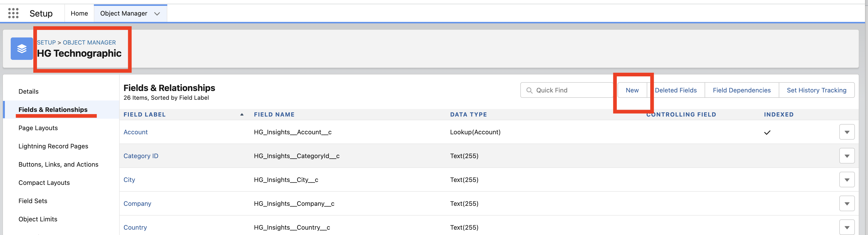The image size is (868, 235).
Task: Select the text HG_Insights__Account__c
Action: (x=293, y=132)
